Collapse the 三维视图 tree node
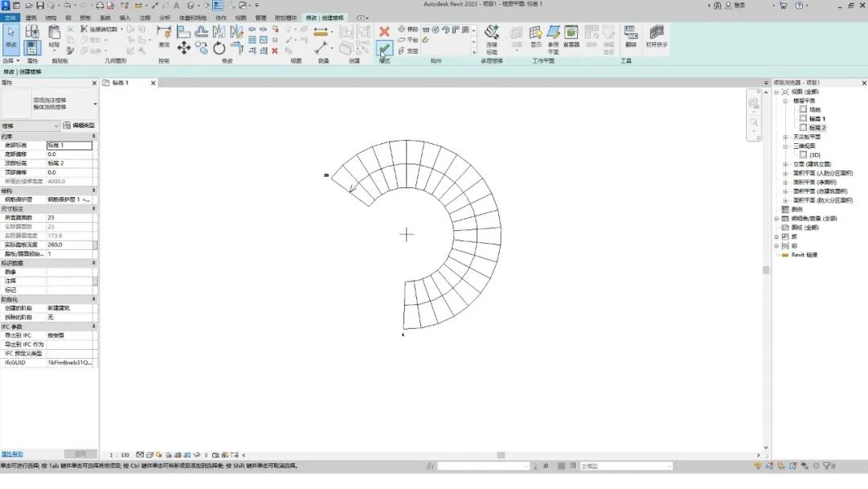Image resolution: width=868 pixels, height=489 pixels. 785,146
